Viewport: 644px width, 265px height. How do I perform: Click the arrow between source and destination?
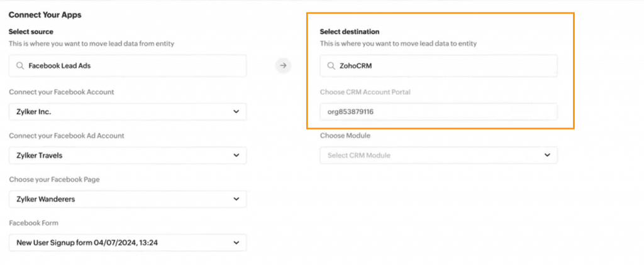pos(283,65)
